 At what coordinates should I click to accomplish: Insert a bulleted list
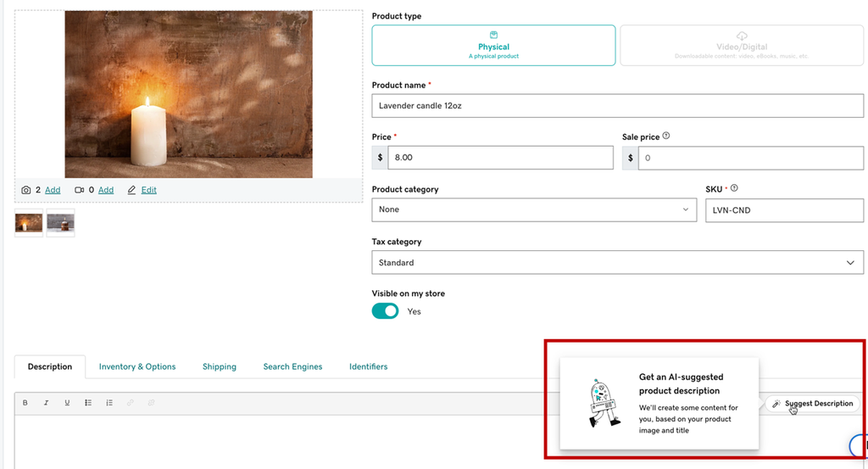click(88, 403)
